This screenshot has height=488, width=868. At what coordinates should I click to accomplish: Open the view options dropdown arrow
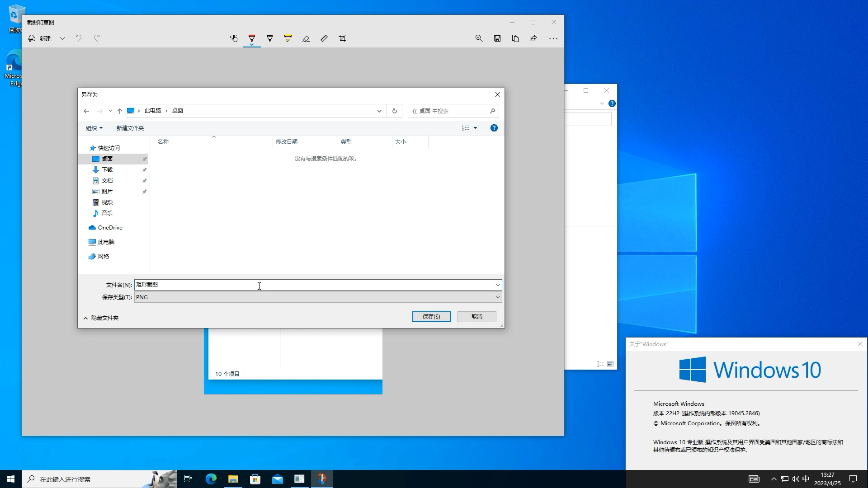click(x=476, y=128)
